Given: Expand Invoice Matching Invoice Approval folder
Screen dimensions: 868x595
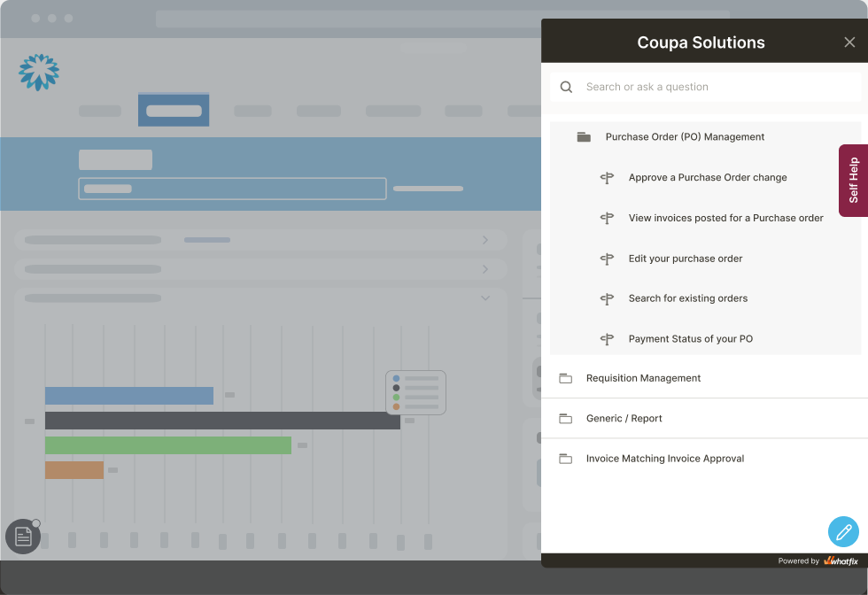Looking at the screenshot, I should click(704, 459).
